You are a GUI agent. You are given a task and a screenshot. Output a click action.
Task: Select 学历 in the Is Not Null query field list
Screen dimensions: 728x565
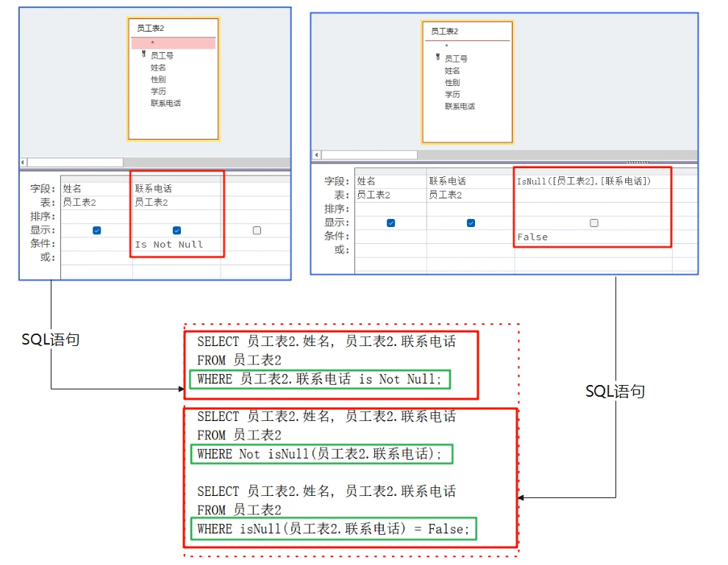point(158,91)
